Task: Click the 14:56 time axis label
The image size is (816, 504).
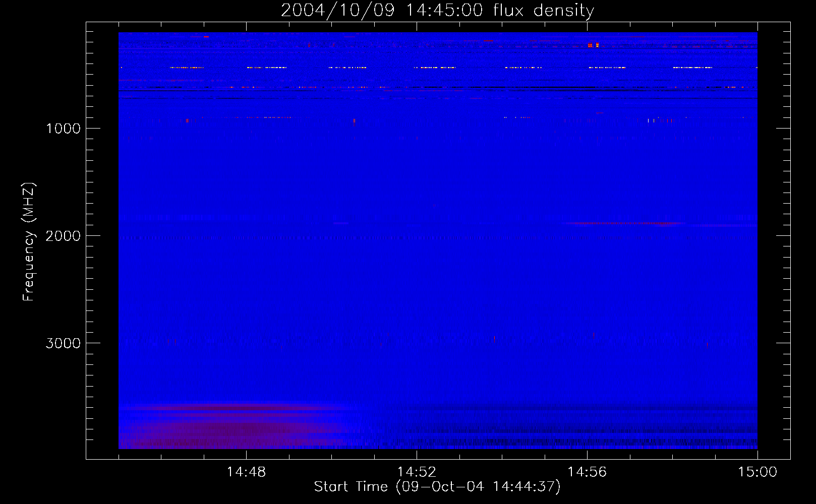Action: coord(587,472)
